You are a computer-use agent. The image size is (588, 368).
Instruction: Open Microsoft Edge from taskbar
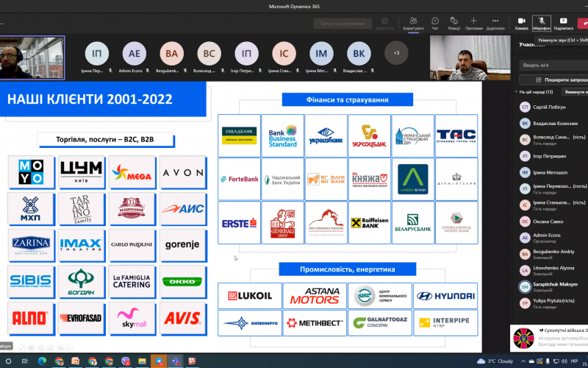point(42,361)
